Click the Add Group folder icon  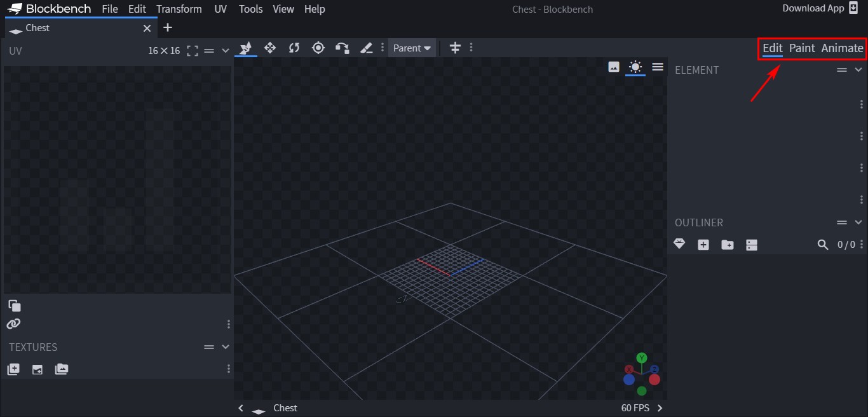(728, 245)
